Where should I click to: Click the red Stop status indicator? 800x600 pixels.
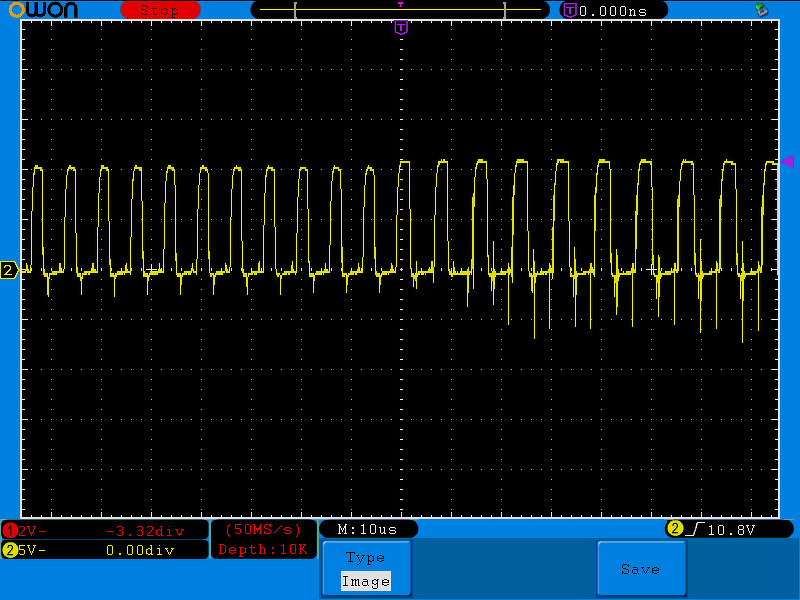160,10
